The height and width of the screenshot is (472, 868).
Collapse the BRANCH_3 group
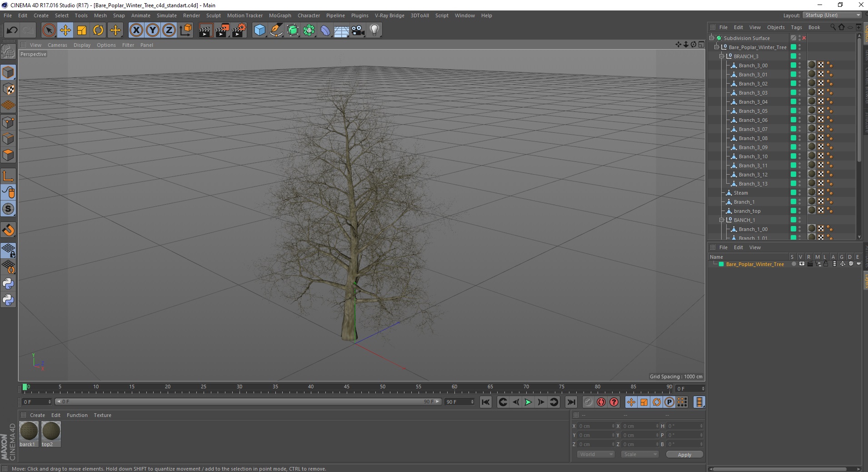click(x=722, y=56)
